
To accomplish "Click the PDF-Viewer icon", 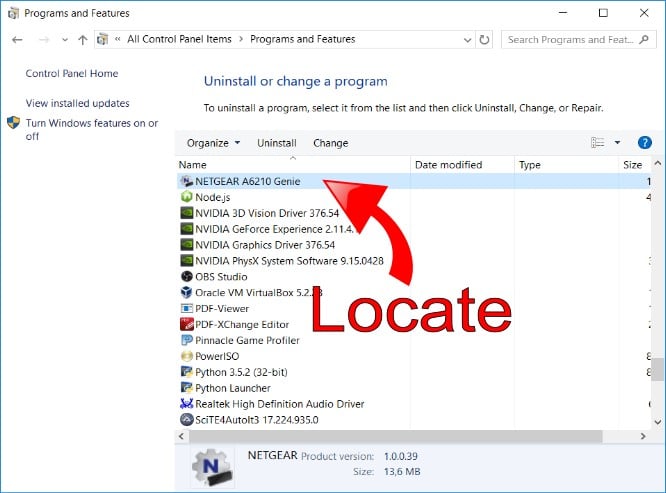I will (186, 308).
